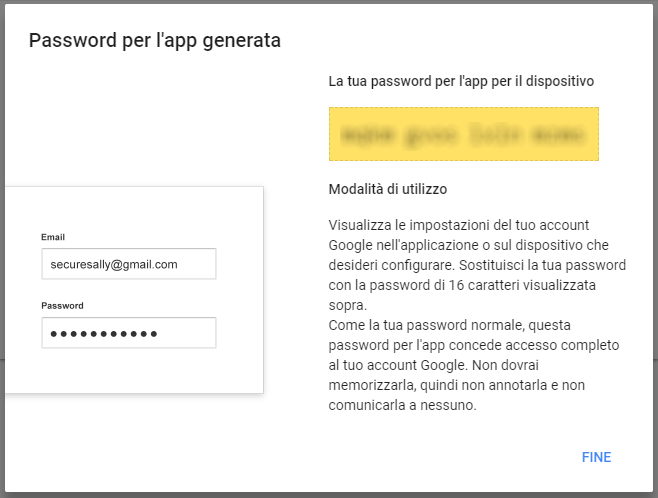Focus the Email field with securesally@gmail.com
This screenshot has height=498, width=658.
[x=129, y=264]
